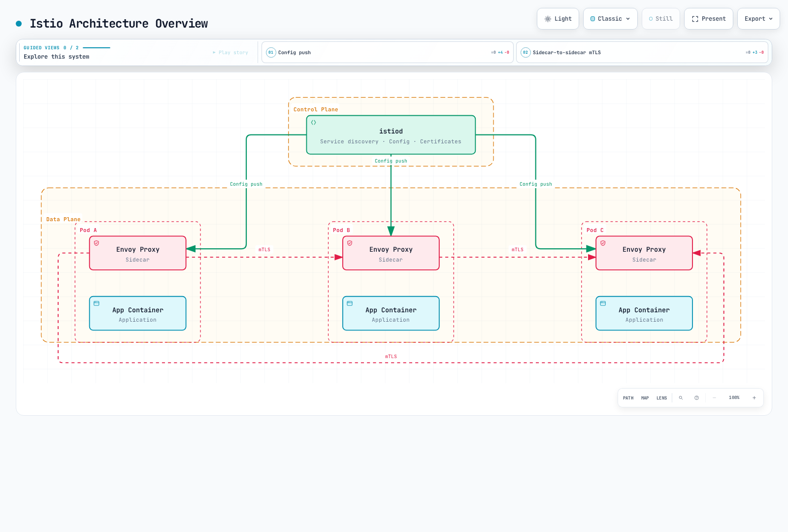The image size is (788, 532).
Task: Select the Envoy Proxy node in Pod C
Action: pos(644,253)
